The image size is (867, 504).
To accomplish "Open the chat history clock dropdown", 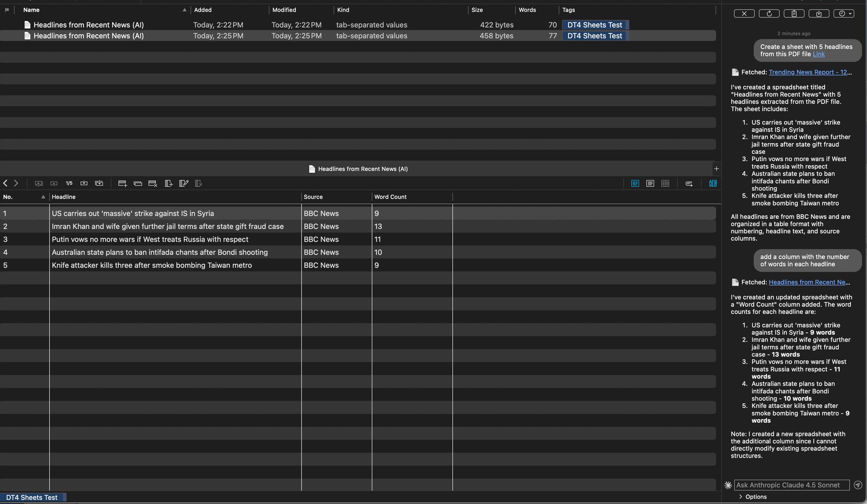I will click(x=844, y=14).
